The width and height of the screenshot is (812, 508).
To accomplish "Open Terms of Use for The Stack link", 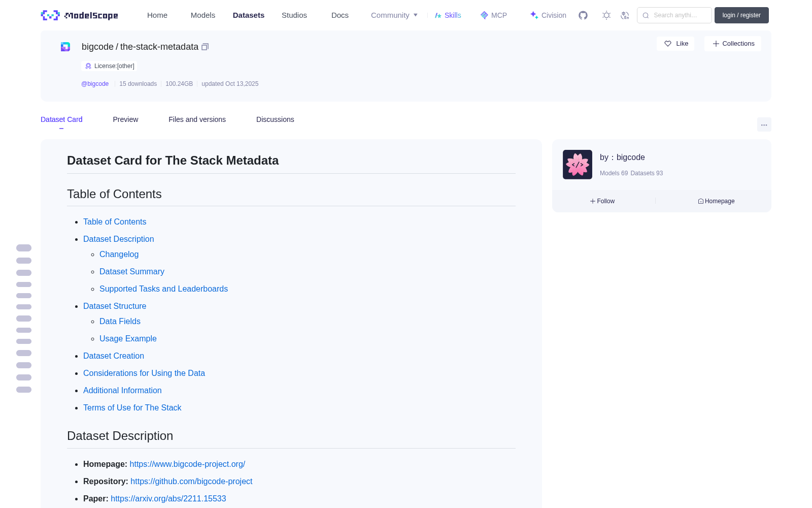I will 132,407.
